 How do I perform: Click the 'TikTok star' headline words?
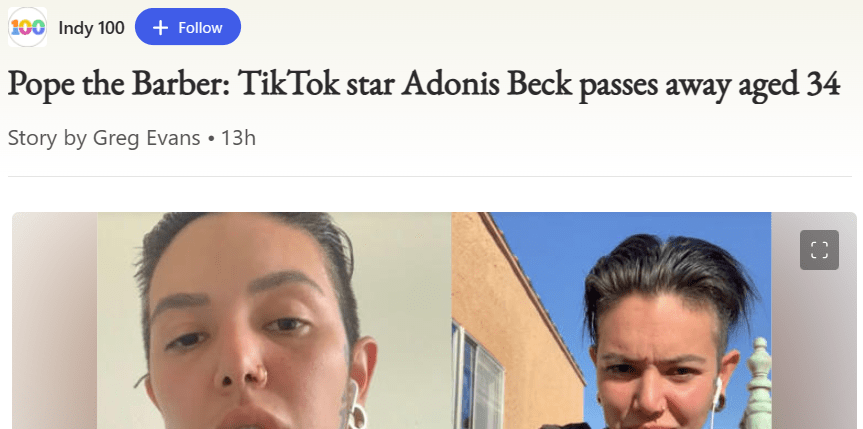click(x=315, y=84)
